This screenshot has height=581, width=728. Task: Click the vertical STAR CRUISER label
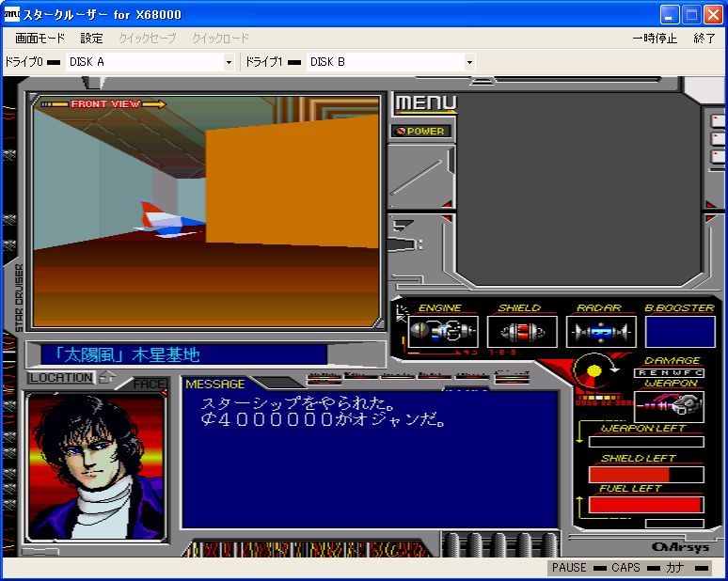19,297
